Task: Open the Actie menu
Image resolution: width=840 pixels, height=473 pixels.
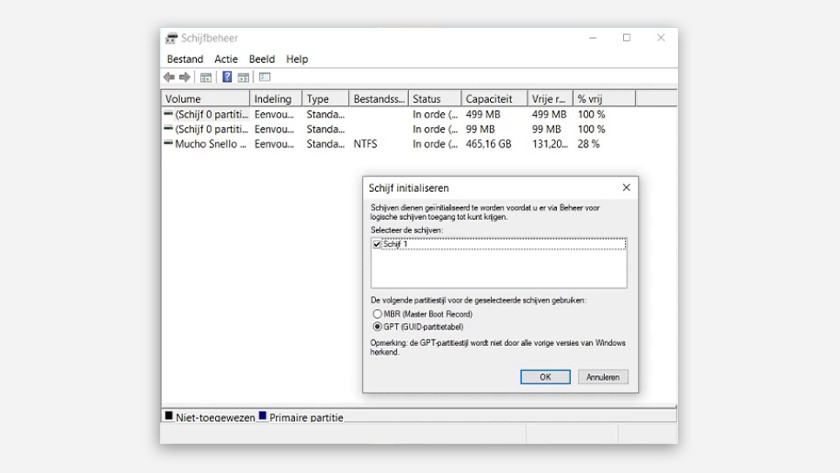Action: pyautogui.click(x=226, y=59)
